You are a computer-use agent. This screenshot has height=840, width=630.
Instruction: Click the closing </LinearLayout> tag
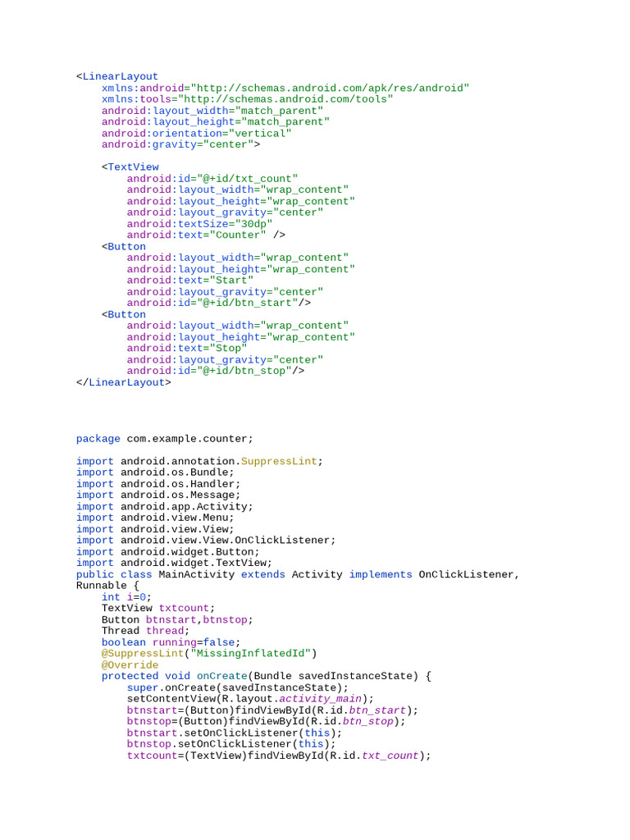coord(124,382)
